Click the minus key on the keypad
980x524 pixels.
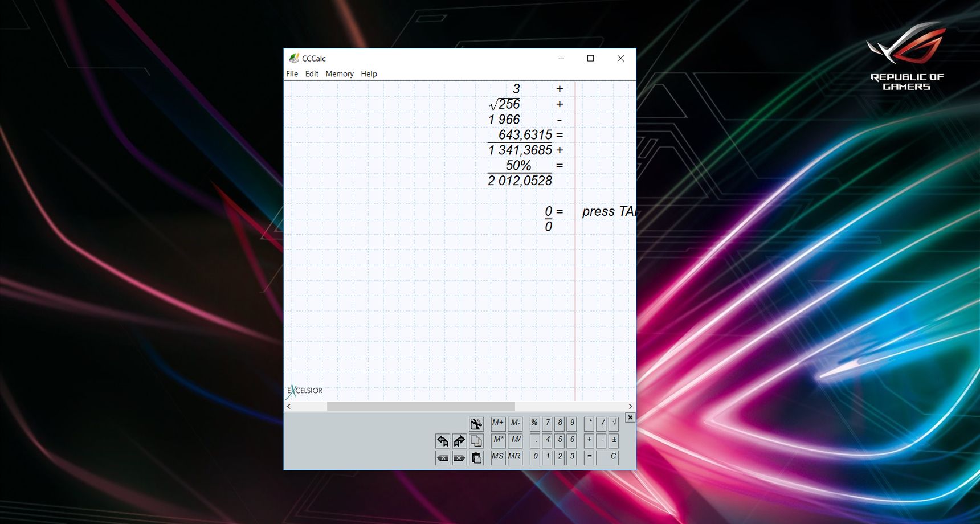pyautogui.click(x=602, y=441)
